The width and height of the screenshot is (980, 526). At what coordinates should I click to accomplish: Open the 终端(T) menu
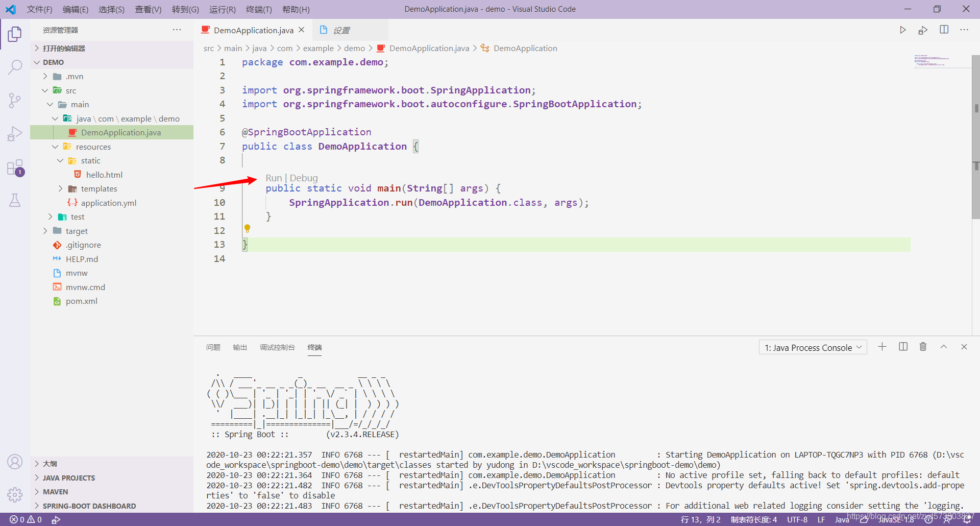coord(259,9)
